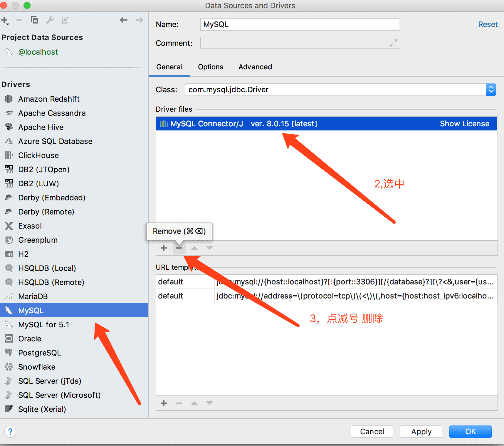
Task: Select the HSQLDB (Remote) driver
Action: tap(74, 282)
